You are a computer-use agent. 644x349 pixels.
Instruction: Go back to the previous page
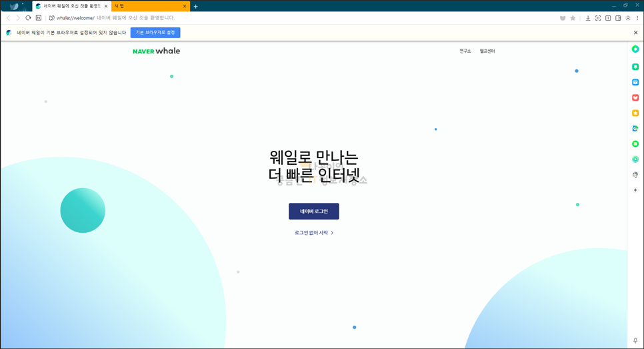(8, 18)
